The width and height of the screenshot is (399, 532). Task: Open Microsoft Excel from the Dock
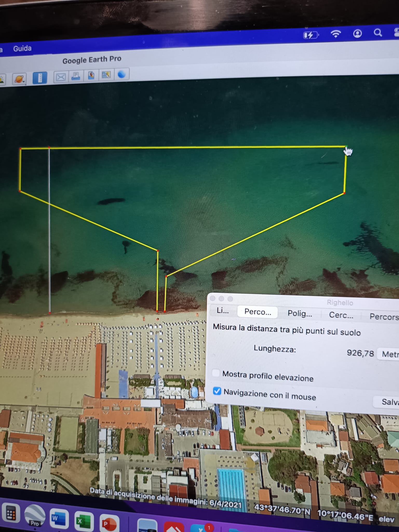[x=84, y=521]
